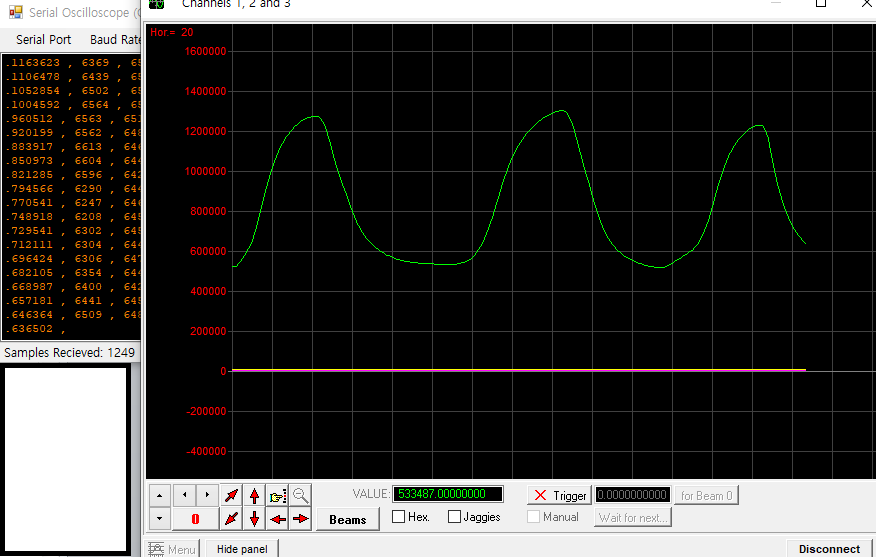Click the red up arrow button

tap(254, 495)
